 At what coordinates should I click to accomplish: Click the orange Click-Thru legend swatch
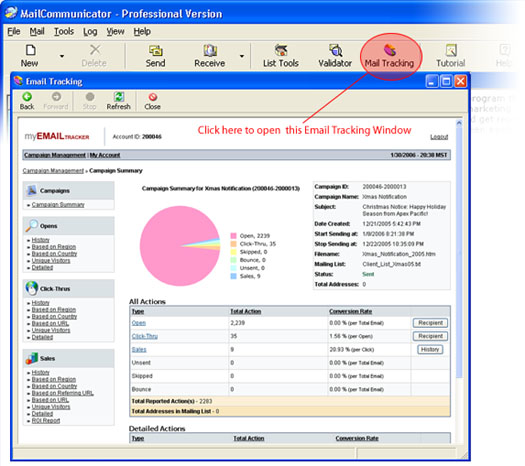coord(233,244)
